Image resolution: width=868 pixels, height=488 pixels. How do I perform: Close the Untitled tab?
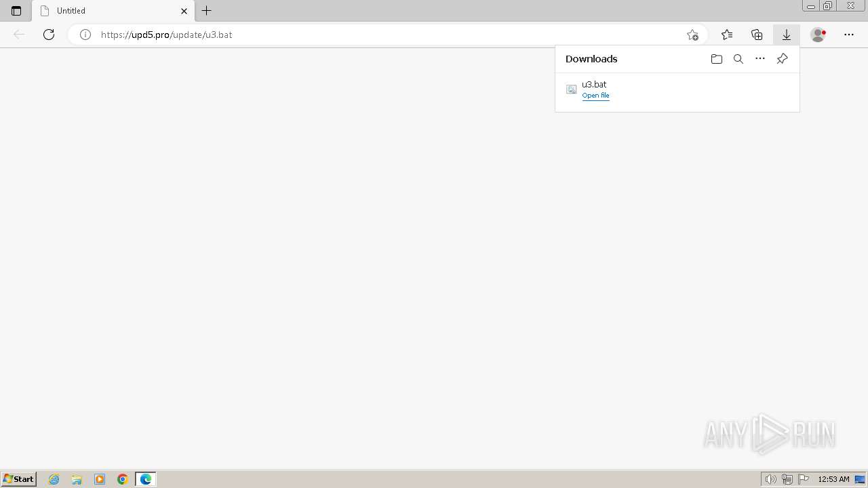(x=184, y=11)
